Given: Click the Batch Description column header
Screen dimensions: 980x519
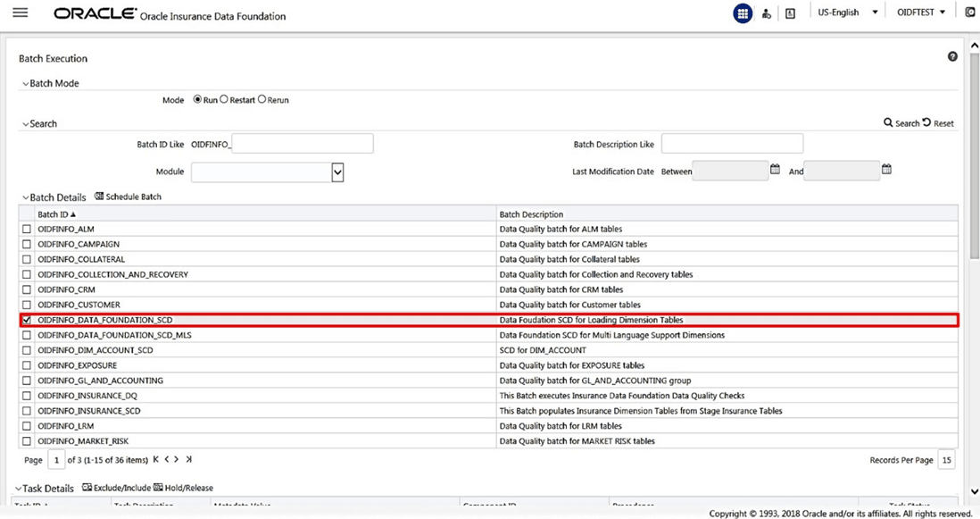Looking at the screenshot, I should coord(531,213).
